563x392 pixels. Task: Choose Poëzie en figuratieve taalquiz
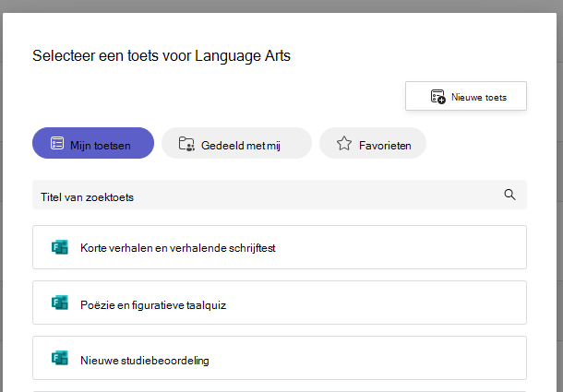click(280, 303)
